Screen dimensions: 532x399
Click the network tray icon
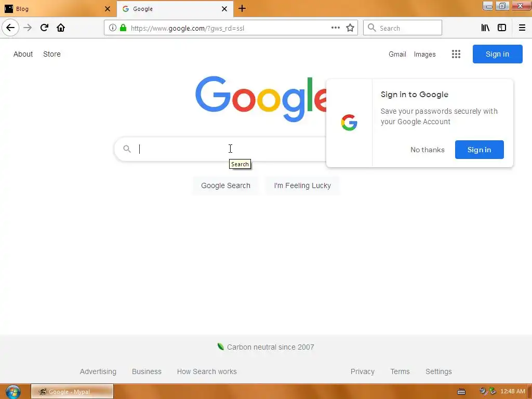[492, 392]
